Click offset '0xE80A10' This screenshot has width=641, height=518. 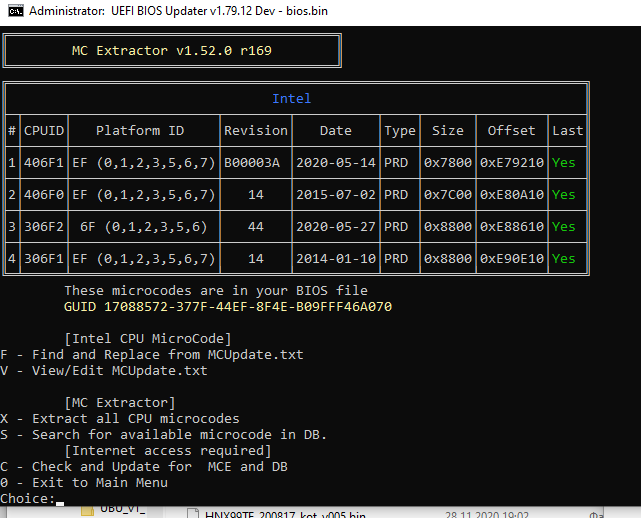pyautogui.click(x=512, y=195)
